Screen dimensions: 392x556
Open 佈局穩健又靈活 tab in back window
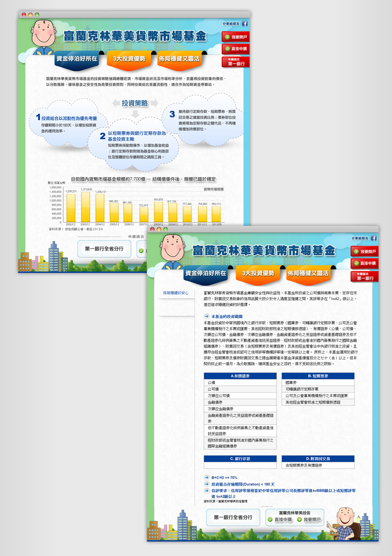click(179, 59)
